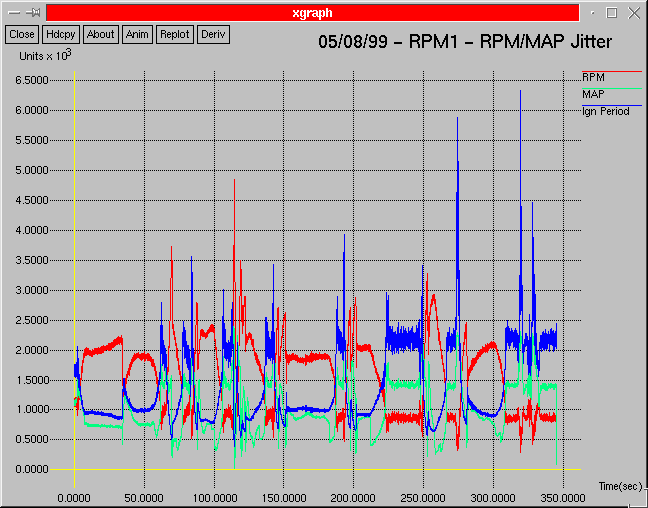Viewport: 648px width, 508px height.
Task: Click the 150.0000 x-axis value
Action: tap(284, 498)
